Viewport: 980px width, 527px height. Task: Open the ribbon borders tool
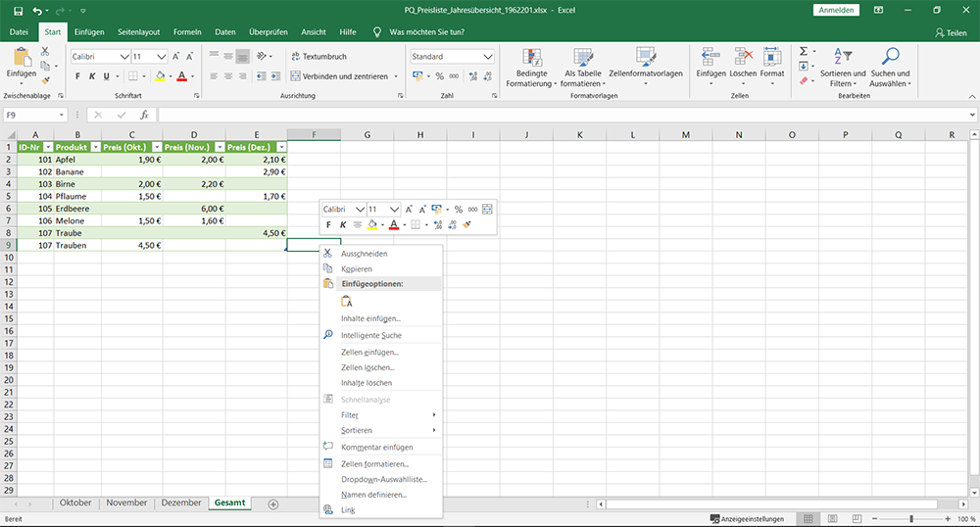(133, 76)
